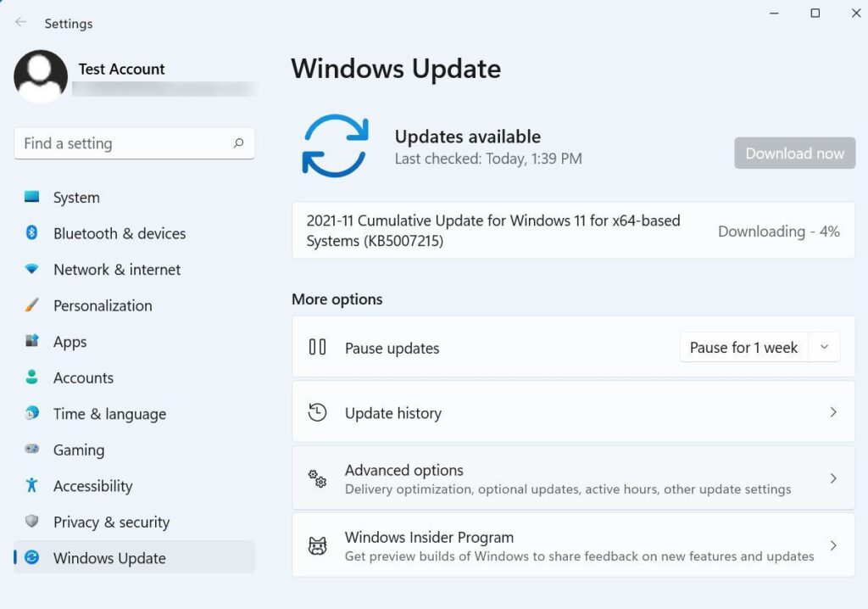Click the Test Account name
The image size is (868, 609).
[122, 70]
